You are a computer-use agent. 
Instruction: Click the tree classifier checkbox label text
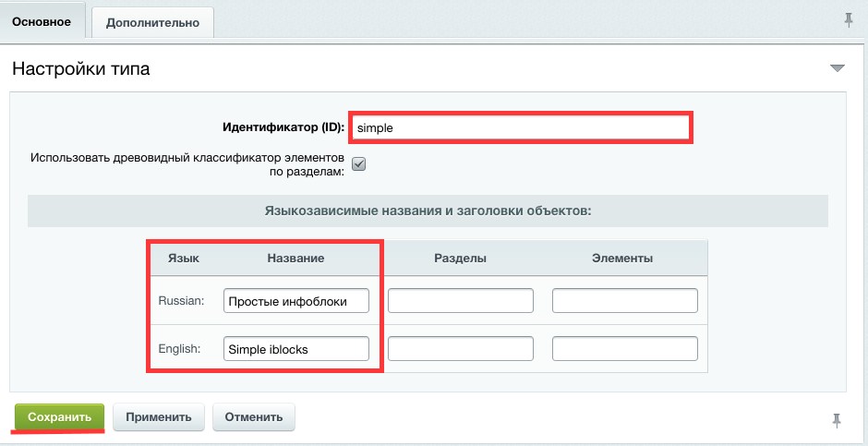click(x=187, y=164)
